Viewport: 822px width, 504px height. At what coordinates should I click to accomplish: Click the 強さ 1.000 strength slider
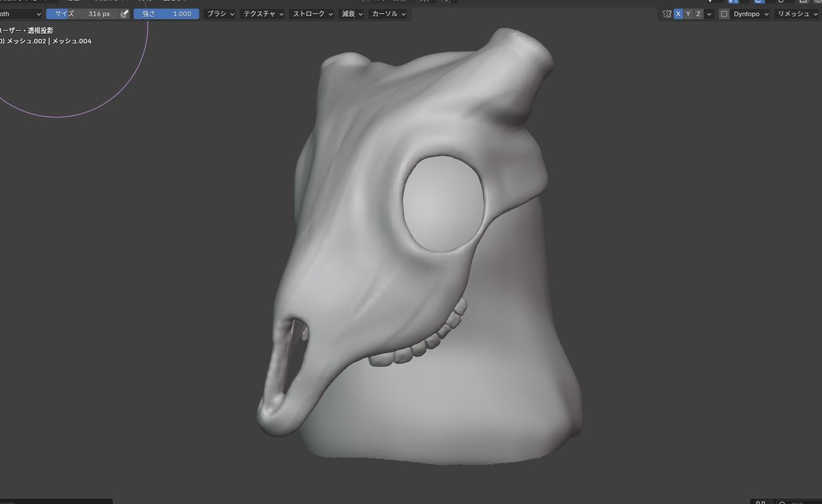pyautogui.click(x=166, y=14)
